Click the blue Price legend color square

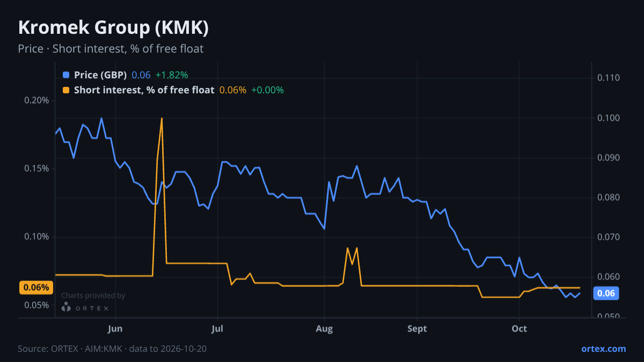point(66,75)
